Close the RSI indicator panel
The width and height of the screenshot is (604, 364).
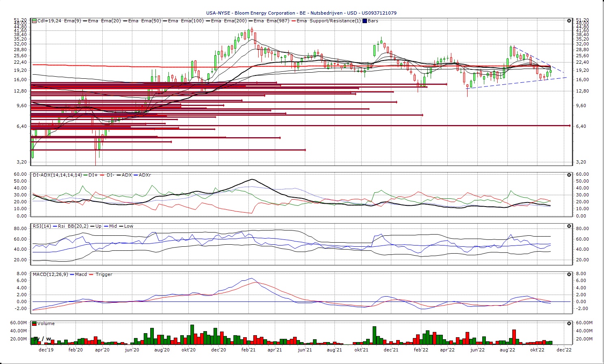click(569, 226)
